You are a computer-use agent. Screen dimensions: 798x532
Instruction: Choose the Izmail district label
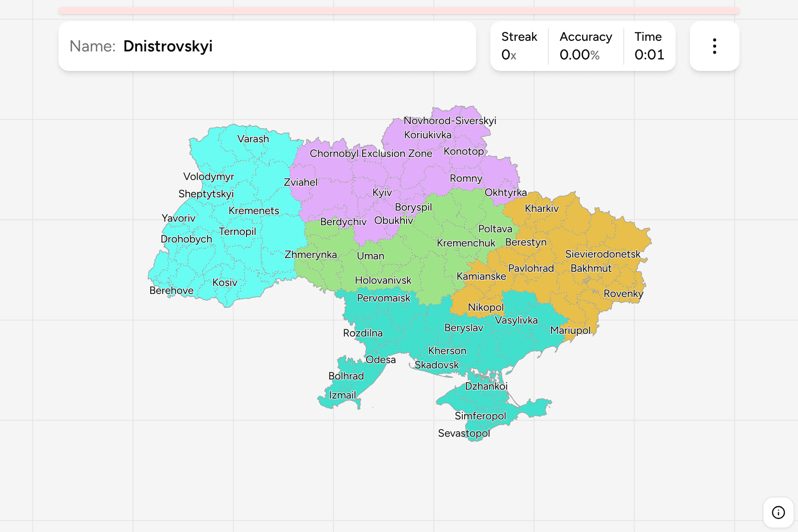pyautogui.click(x=343, y=395)
